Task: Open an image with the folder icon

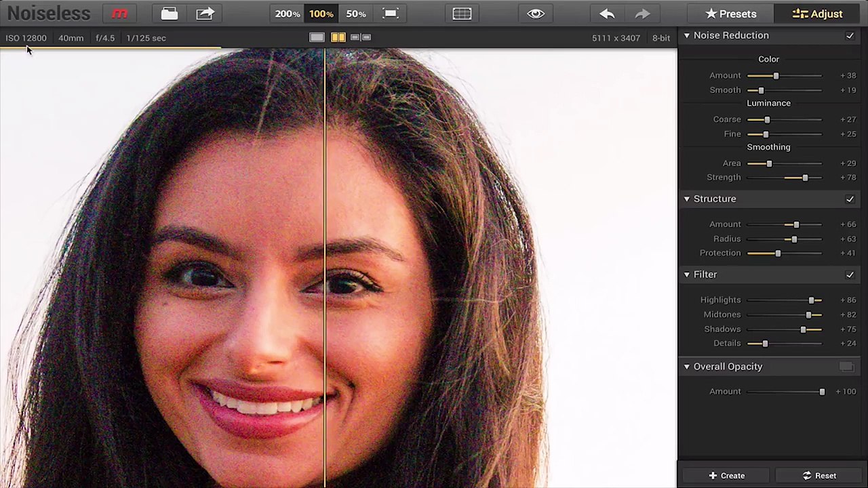Action: click(170, 14)
